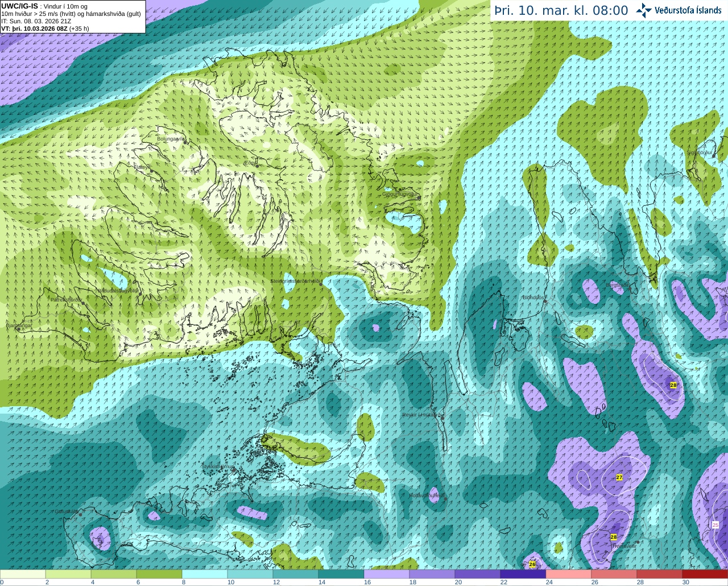Viewport: 728px width, 586px height.
Task: Click the yellow 26 gust marker near legend
Action: [x=532, y=564]
